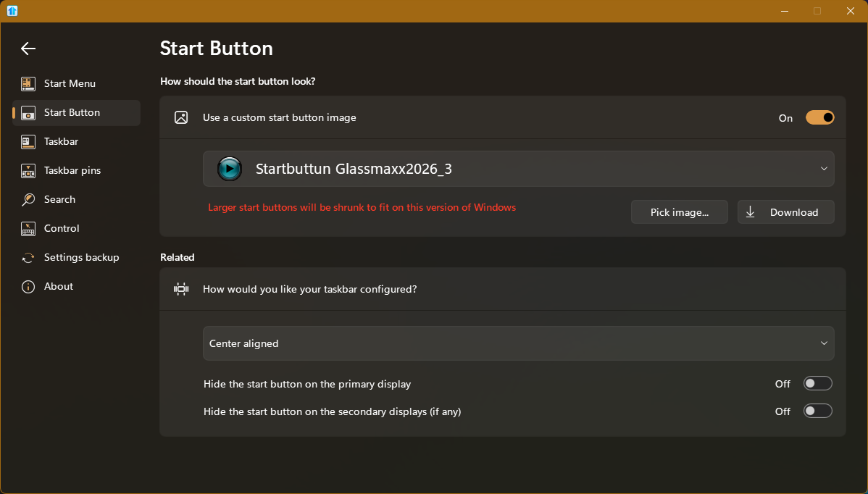Click the Start Button page title

pos(217,48)
